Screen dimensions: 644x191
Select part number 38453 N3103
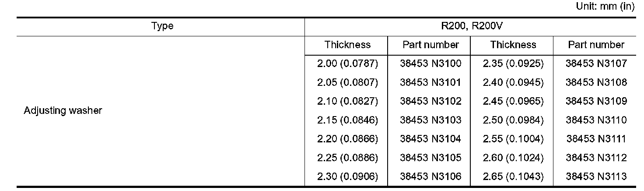(x=430, y=120)
